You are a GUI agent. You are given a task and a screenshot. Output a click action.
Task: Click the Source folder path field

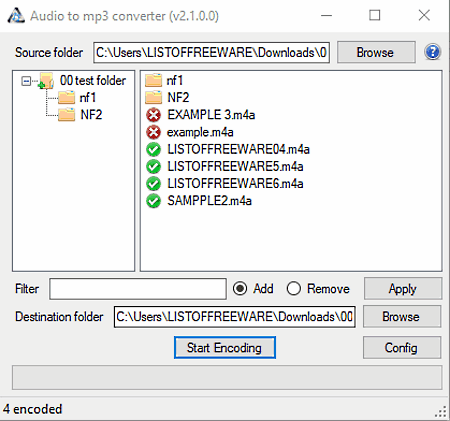(x=211, y=52)
